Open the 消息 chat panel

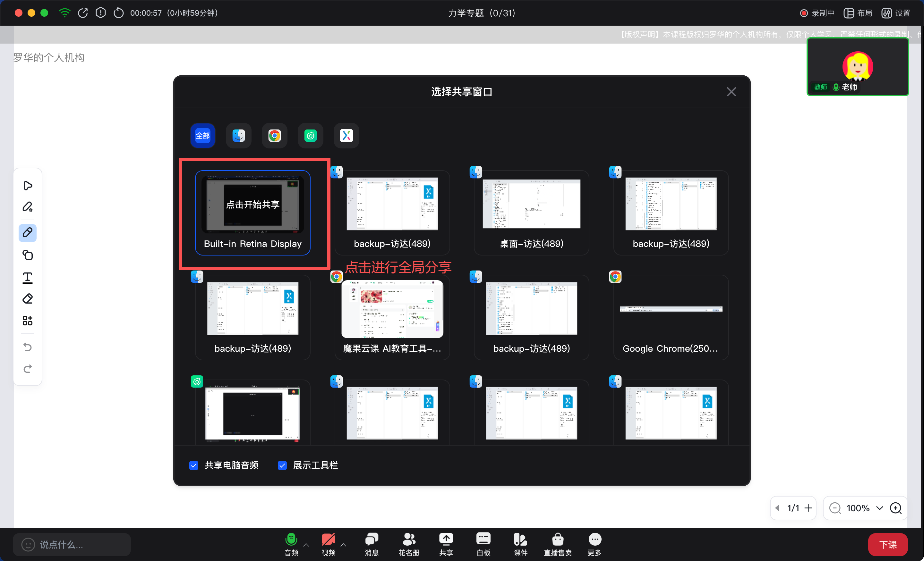pyautogui.click(x=371, y=544)
